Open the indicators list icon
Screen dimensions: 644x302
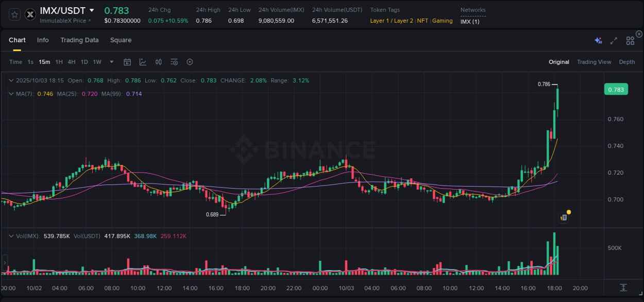coord(174,62)
